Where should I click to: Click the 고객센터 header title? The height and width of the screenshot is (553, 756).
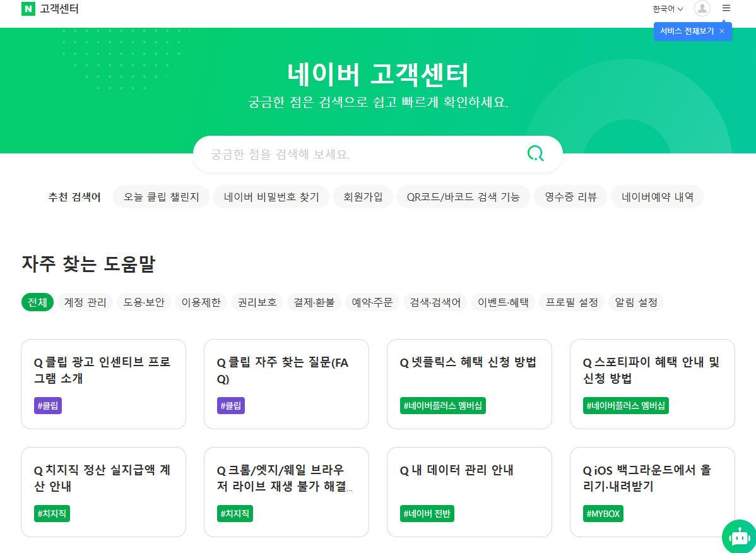[59, 9]
